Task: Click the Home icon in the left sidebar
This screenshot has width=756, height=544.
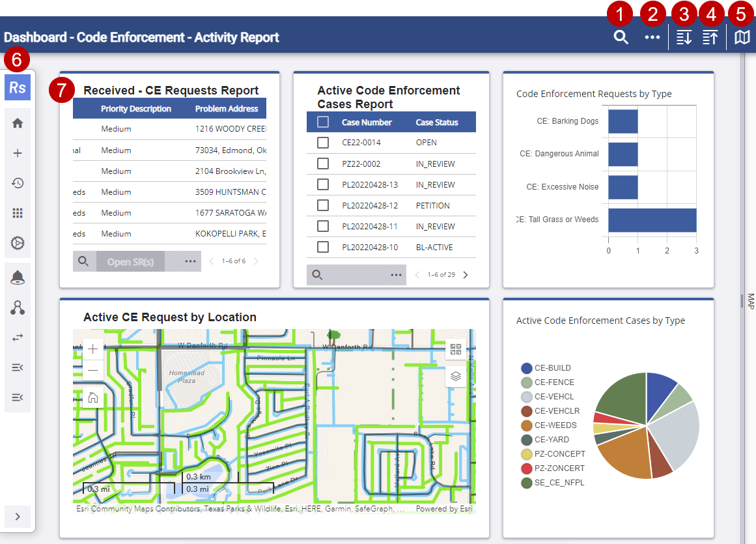Action: tap(18, 122)
